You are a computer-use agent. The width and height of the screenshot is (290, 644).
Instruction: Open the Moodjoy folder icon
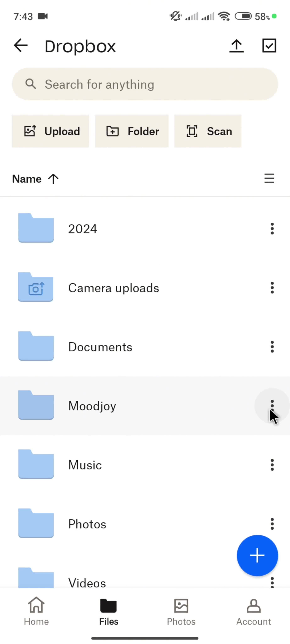(x=36, y=405)
